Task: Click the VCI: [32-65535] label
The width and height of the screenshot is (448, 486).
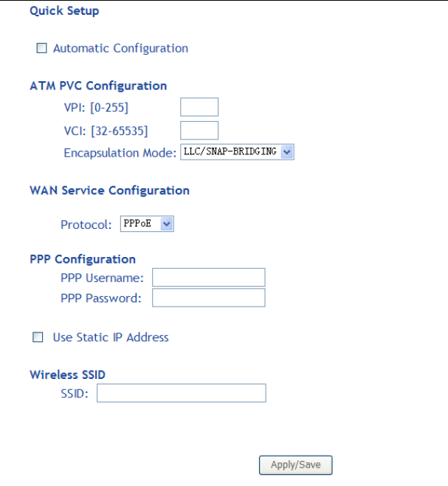Action: 106,131
